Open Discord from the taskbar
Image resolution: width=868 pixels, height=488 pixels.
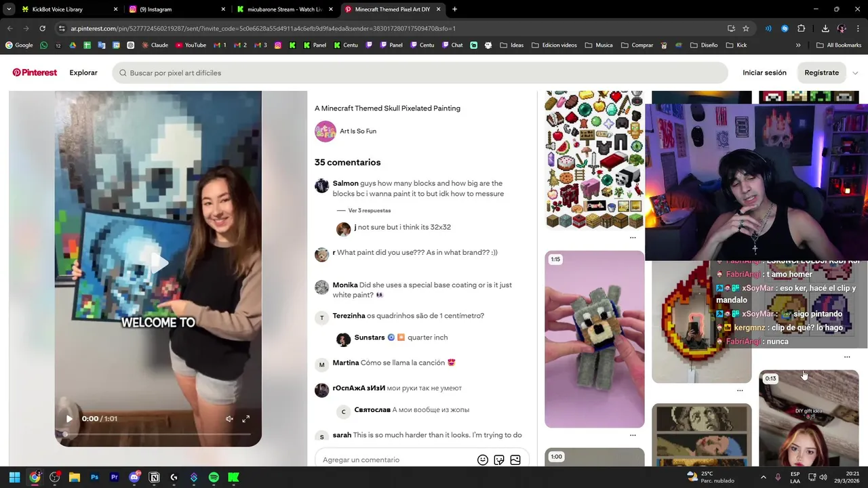click(134, 477)
